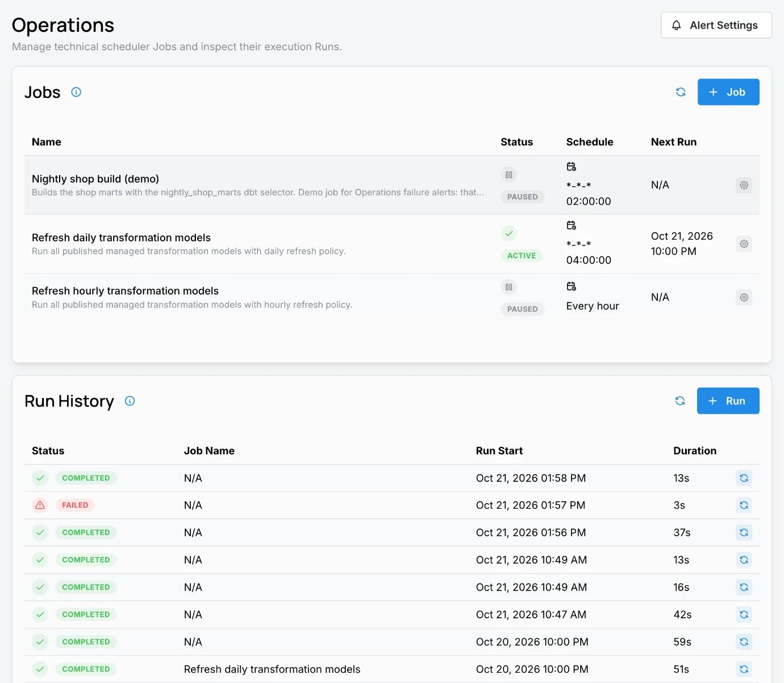
Task: Click COMPLETED badge of 01:56 PM run
Action: (86, 533)
